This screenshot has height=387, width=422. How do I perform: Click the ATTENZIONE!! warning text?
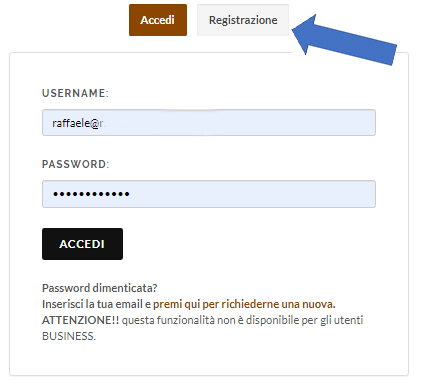(x=80, y=320)
